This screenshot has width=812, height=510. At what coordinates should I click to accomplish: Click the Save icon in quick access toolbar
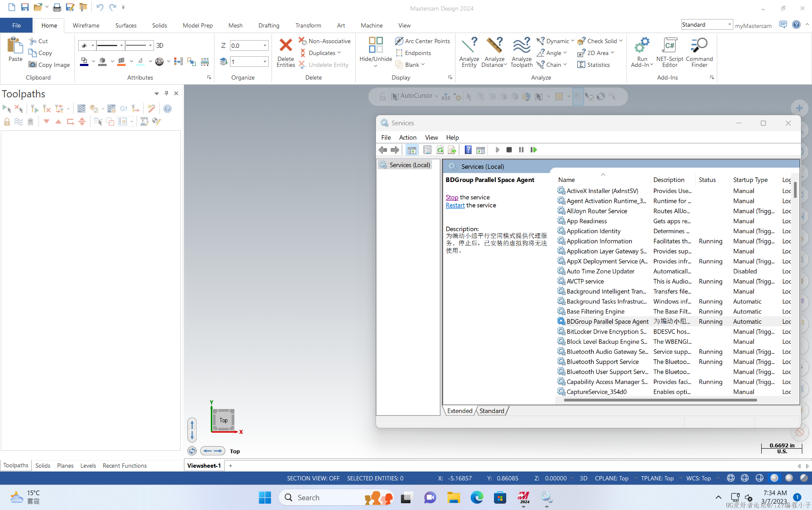coord(25,7)
